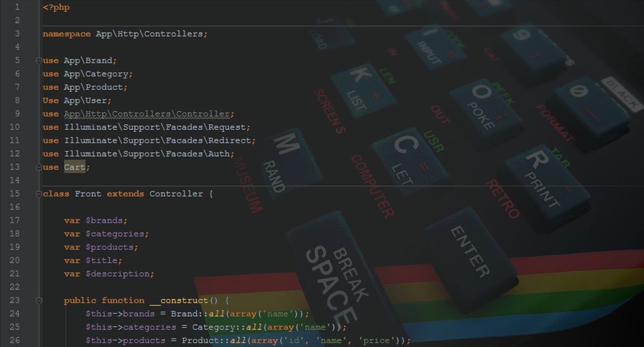
Task: Click the highlighted Cart import
Action: click(x=75, y=167)
